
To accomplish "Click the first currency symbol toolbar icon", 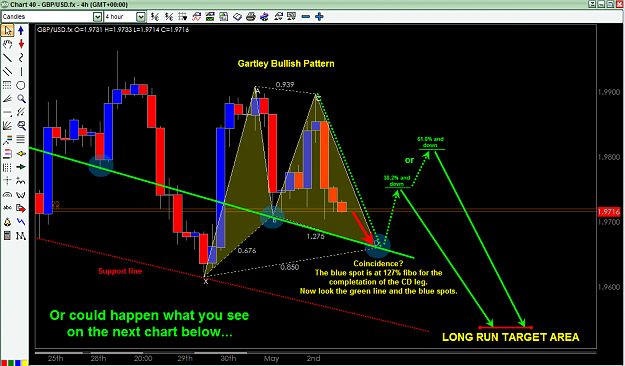I will pyautogui.click(x=155, y=17).
